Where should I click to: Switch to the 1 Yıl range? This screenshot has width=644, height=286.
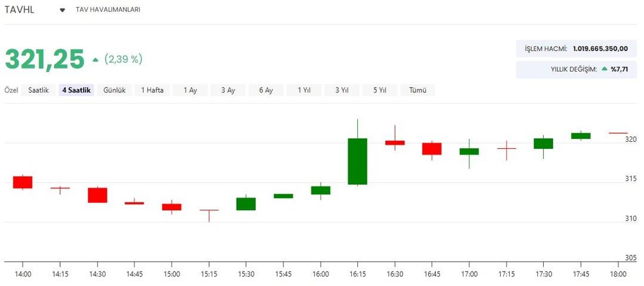click(304, 90)
